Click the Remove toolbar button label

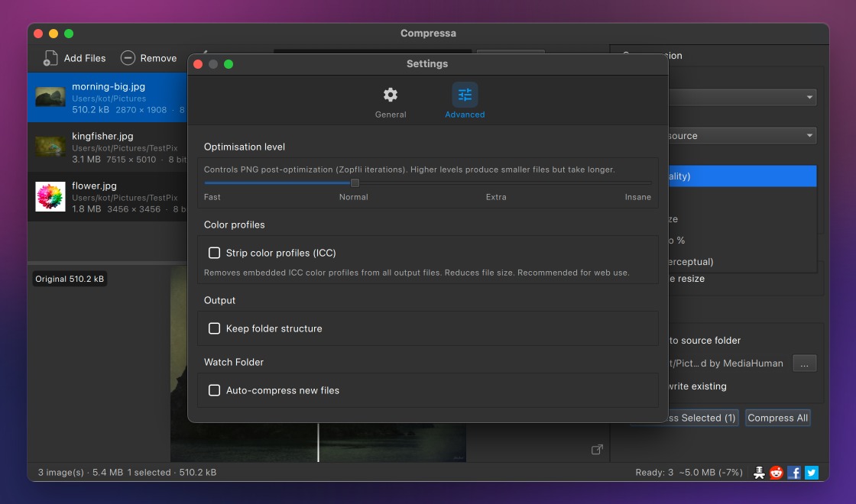[158, 58]
